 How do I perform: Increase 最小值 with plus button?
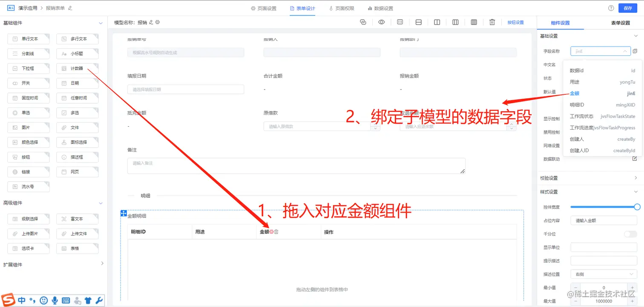[x=633, y=288]
